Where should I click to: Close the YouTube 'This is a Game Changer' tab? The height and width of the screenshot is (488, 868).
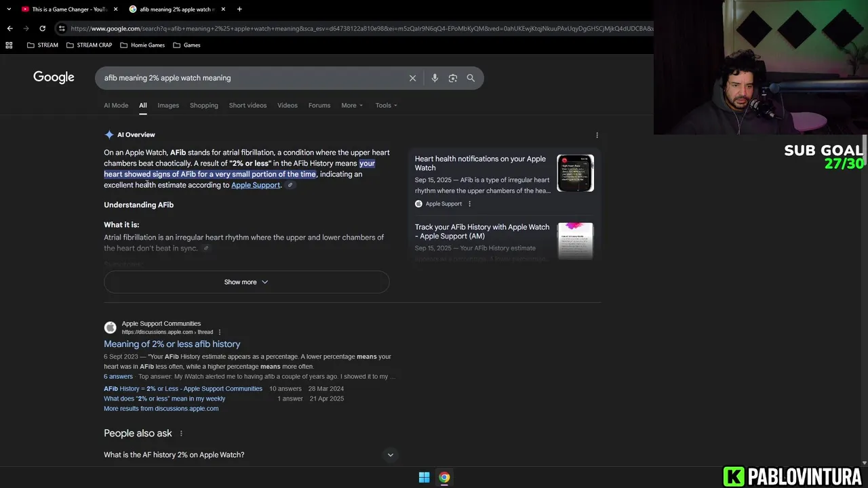coord(115,9)
